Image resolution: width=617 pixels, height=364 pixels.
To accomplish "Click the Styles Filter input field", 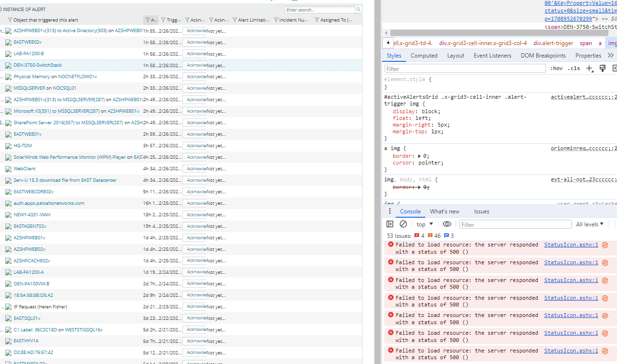I will [x=465, y=69].
